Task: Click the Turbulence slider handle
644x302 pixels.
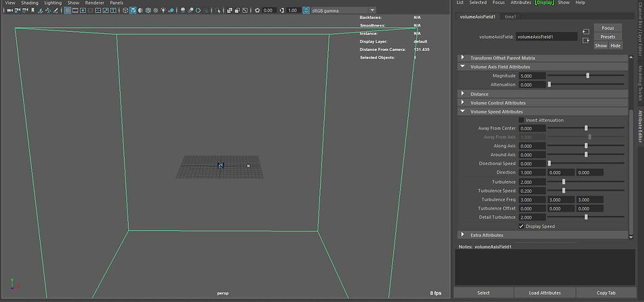Action: pyautogui.click(x=563, y=182)
